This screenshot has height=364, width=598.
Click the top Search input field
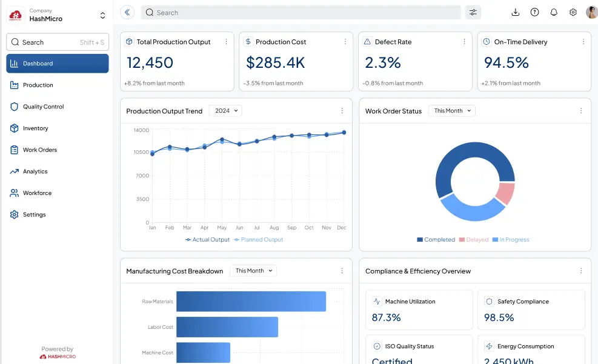(301, 12)
